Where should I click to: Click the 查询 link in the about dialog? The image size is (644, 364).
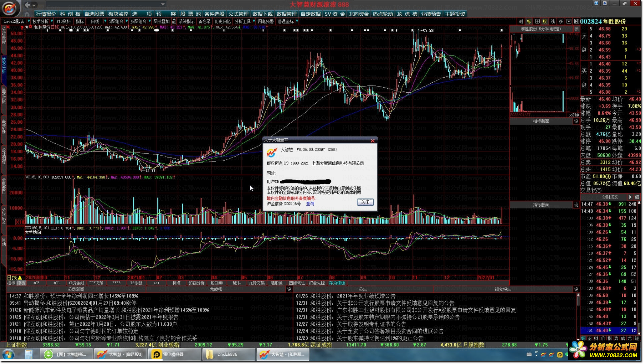coord(310,204)
